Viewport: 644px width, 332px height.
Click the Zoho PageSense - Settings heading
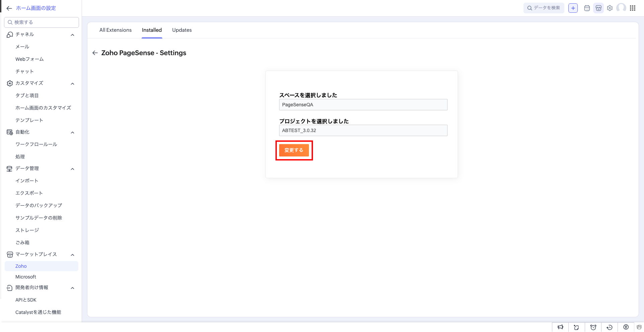pyautogui.click(x=144, y=53)
